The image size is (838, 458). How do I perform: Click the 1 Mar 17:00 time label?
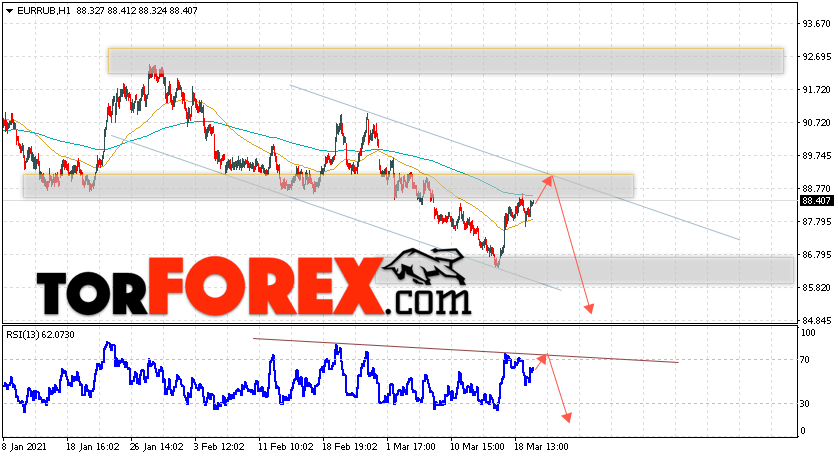coord(411,447)
